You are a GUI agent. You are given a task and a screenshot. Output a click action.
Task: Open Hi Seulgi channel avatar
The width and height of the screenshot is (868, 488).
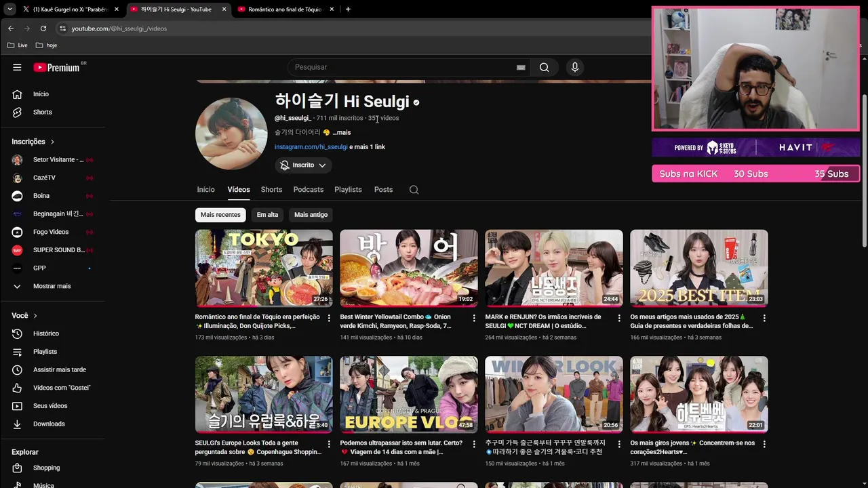pyautogui.click(x=231, y=134)
